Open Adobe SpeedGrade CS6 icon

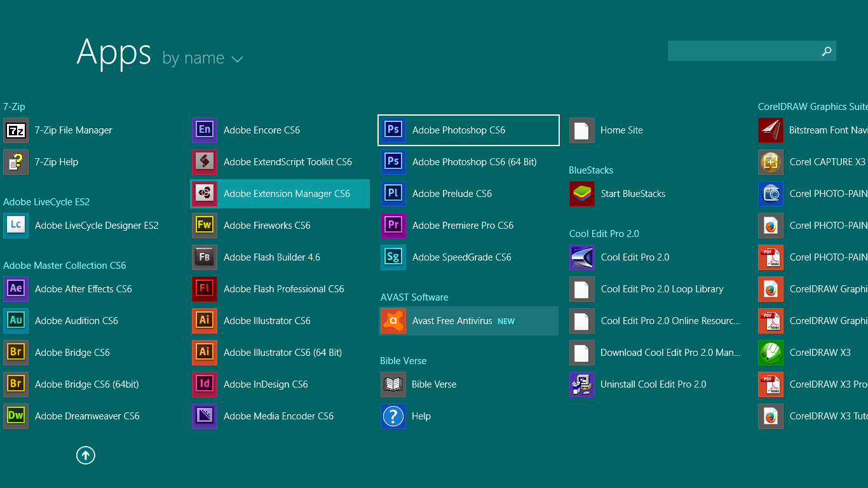tap(393, 257)
